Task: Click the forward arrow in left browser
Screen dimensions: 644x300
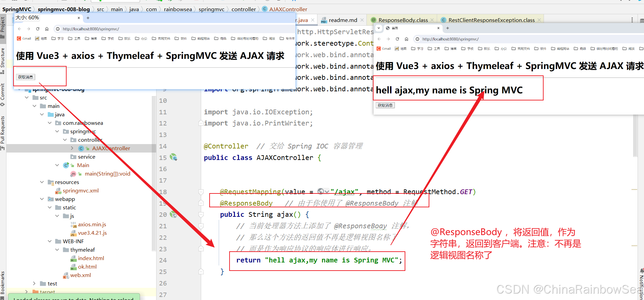Action: tap(28, 29)
